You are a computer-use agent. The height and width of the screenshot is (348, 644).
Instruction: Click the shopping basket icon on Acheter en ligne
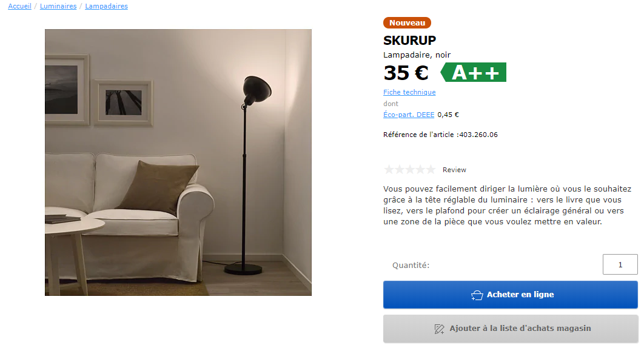(477, 295)
